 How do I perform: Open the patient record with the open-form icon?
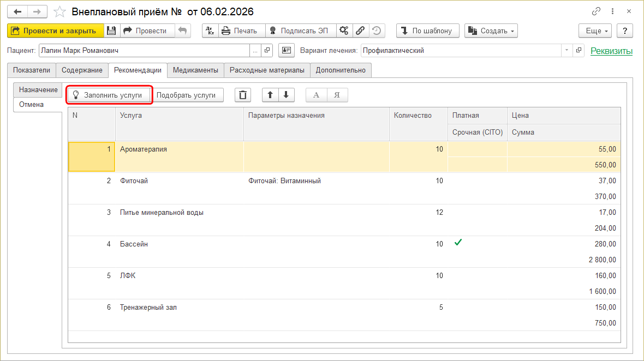267,51
